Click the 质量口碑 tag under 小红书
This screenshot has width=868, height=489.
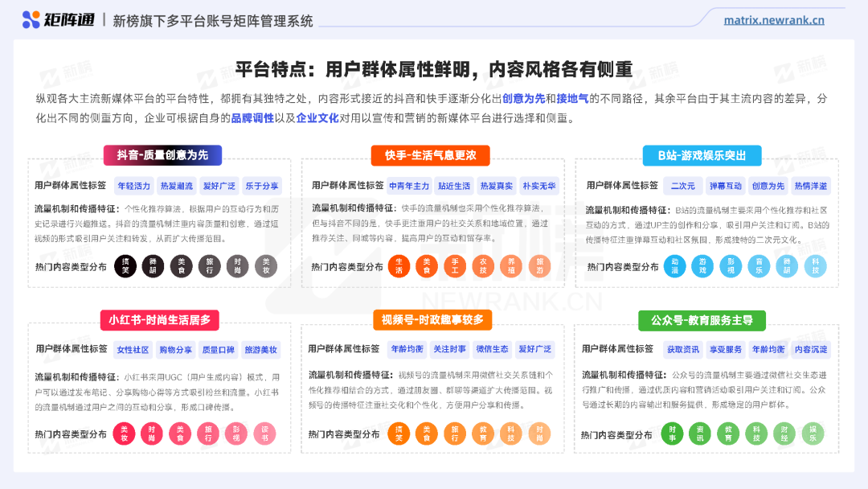218,350
